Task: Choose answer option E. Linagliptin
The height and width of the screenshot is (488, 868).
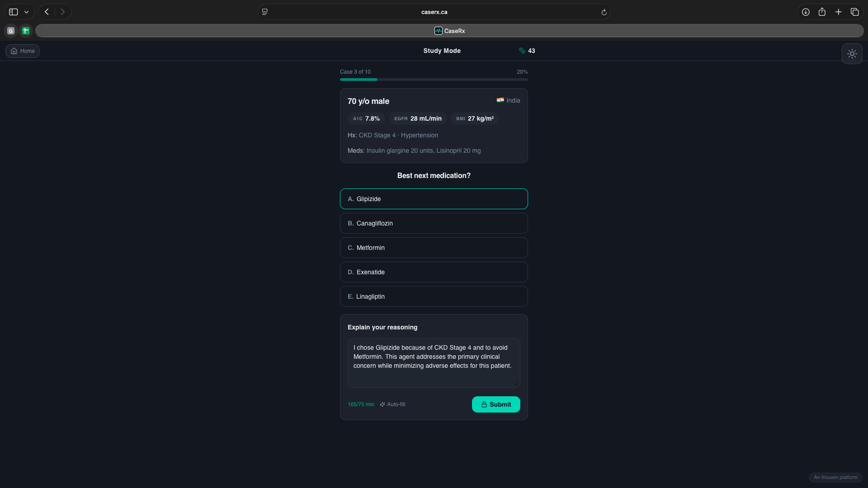Action: [434, 296]
